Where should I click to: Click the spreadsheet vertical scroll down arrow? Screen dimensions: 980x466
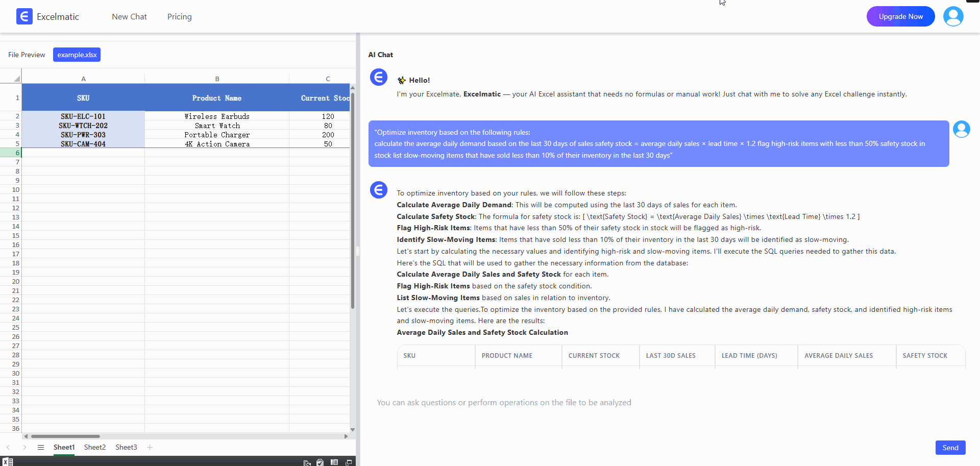point(352,430)
